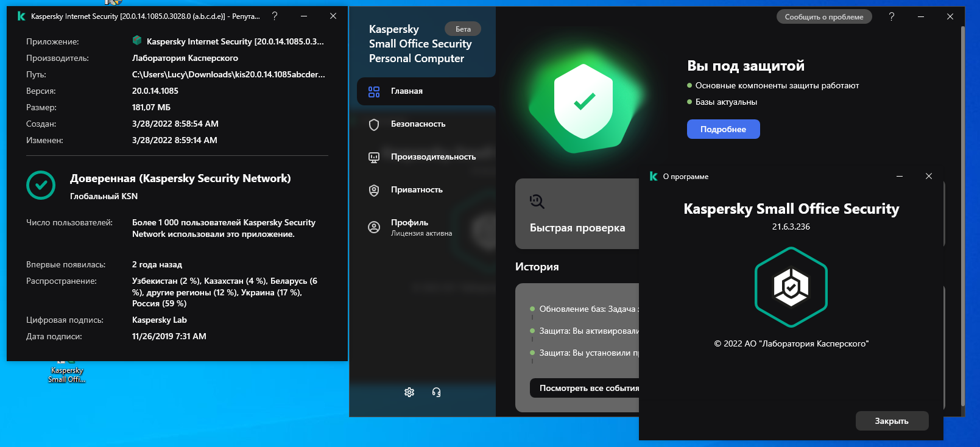The height and width of the screenshot is (447, 980).
Task: Open the Главная section in the sidebar
Action: click(x=426, y=91)
